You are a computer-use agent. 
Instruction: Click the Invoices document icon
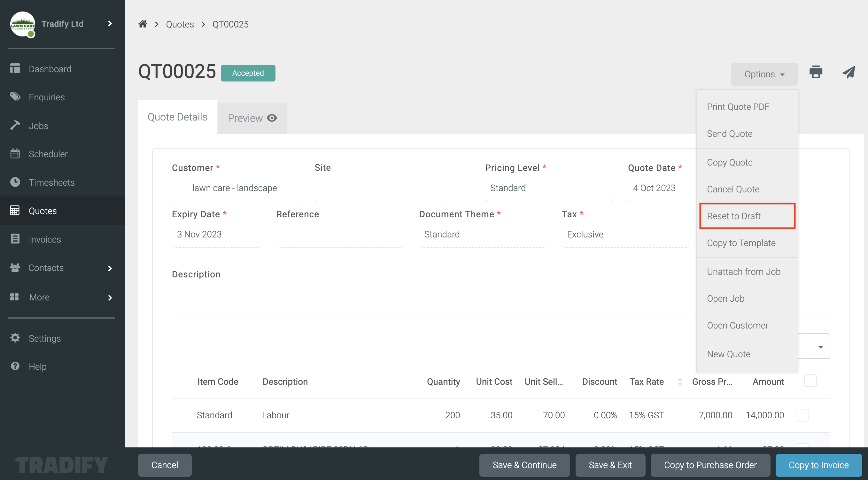pos(15,239)
